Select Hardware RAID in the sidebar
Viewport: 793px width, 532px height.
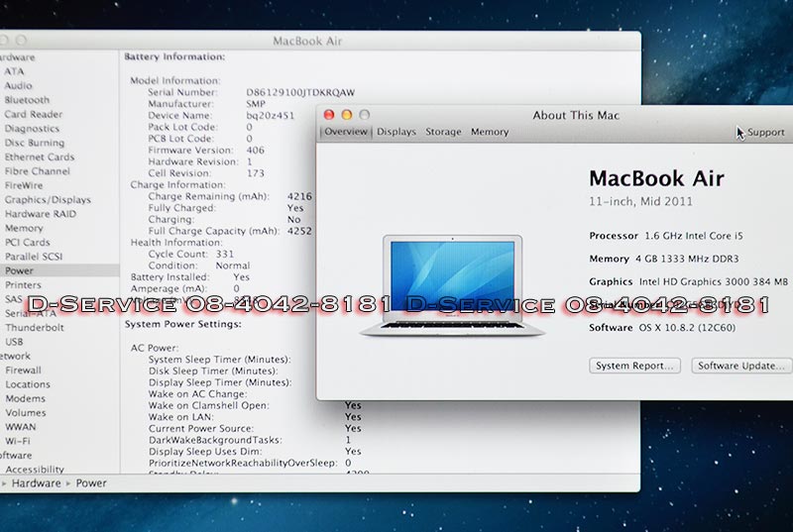tap(41, 214)
